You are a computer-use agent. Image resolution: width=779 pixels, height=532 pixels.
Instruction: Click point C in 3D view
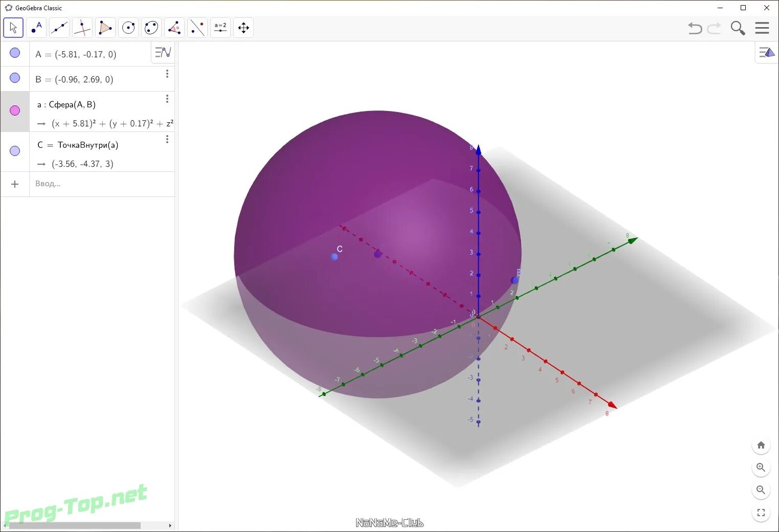tap(334, 256)
